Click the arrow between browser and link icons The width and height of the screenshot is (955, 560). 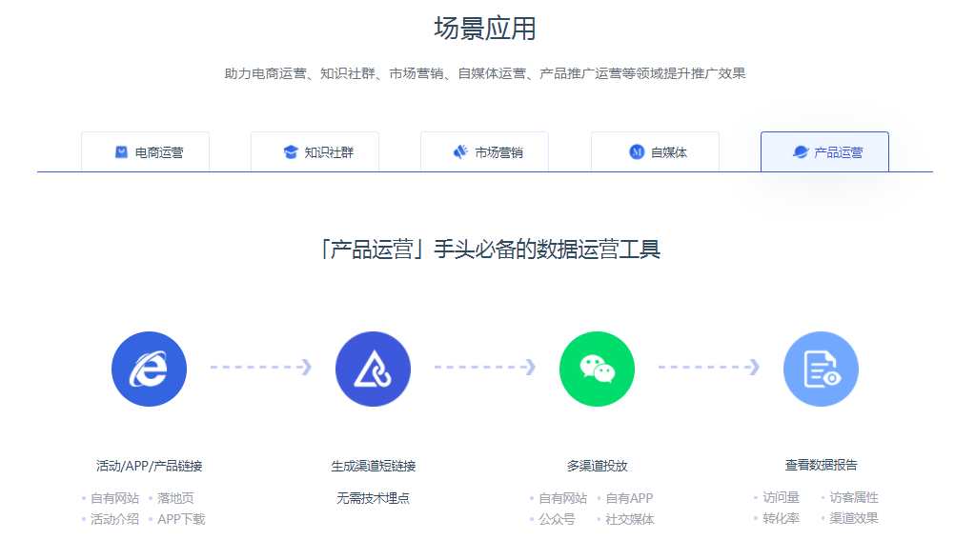[261, 367]
